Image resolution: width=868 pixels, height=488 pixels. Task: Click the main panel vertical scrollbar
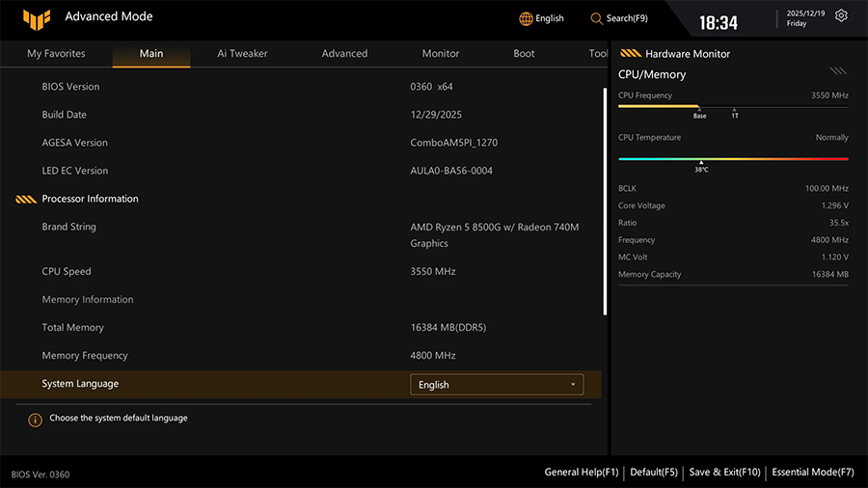pos(605,203)
